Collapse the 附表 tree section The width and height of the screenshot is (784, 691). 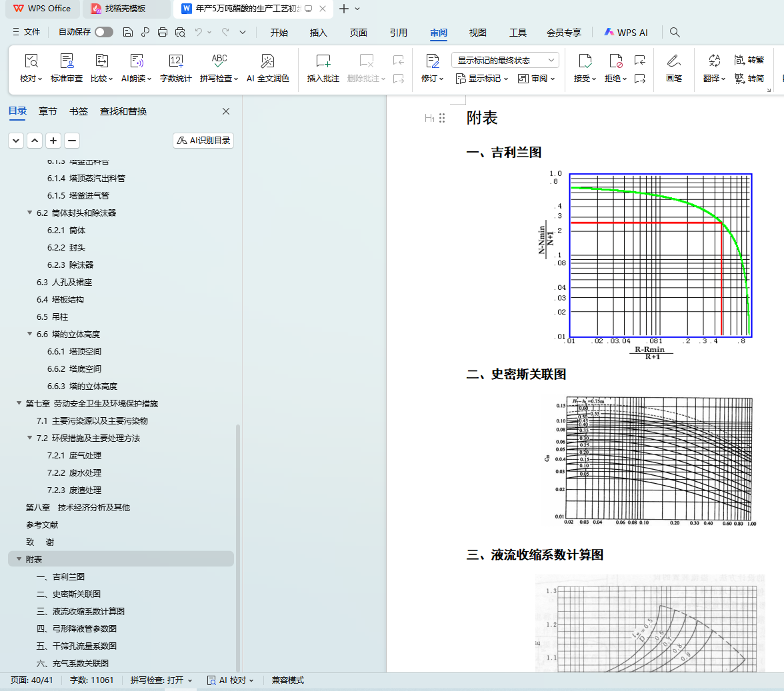pyautogui.click(x=19, y=559)
